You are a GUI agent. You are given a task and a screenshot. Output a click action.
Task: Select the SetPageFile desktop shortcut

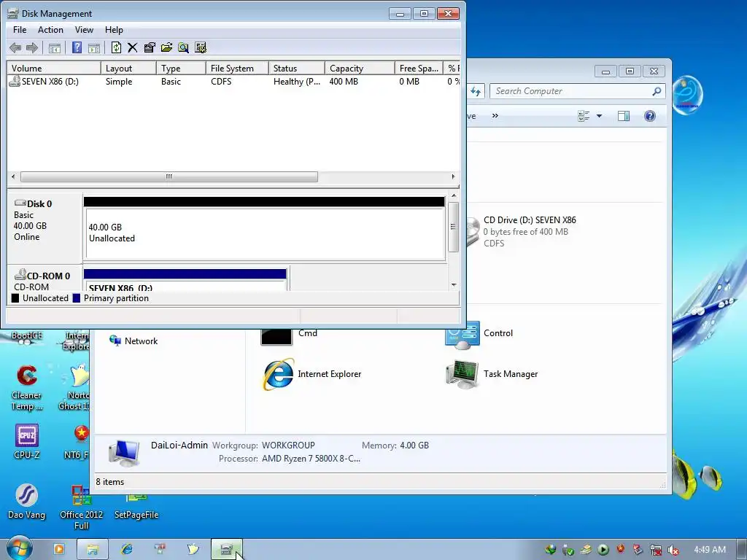136,507
